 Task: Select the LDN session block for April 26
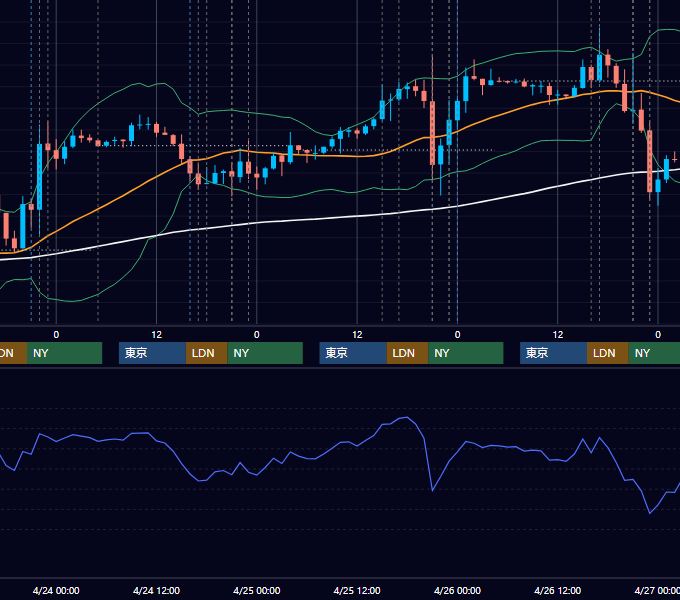608,353
